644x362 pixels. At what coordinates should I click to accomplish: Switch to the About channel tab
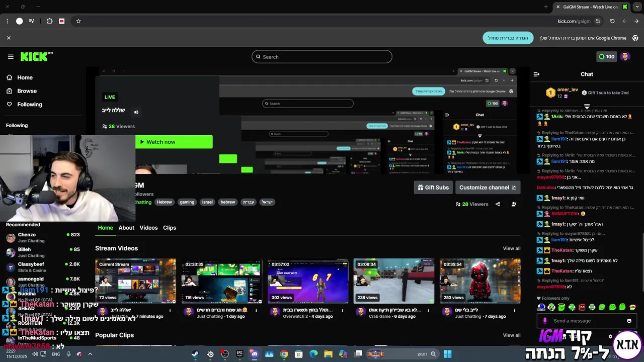click(x=126, y=228)
